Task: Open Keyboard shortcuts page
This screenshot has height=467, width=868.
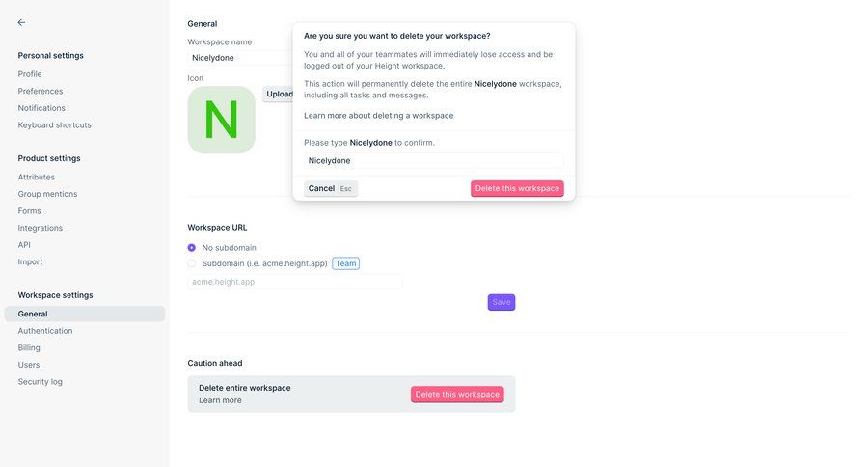Action: pos(54,124)
